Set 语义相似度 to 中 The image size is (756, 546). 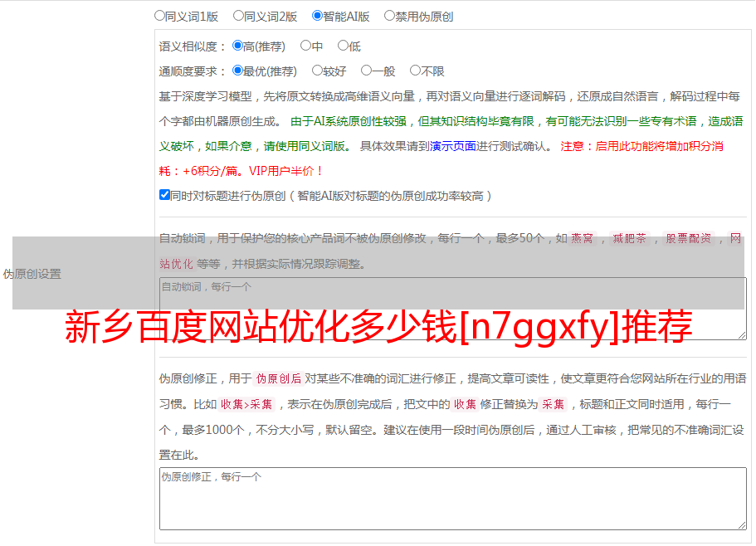[x=305, y=46]
